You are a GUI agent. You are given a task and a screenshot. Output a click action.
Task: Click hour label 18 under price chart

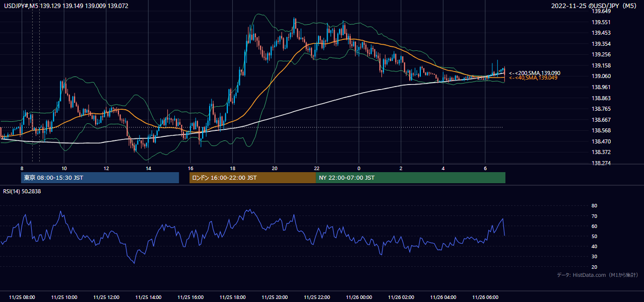(x=232, y=168)
